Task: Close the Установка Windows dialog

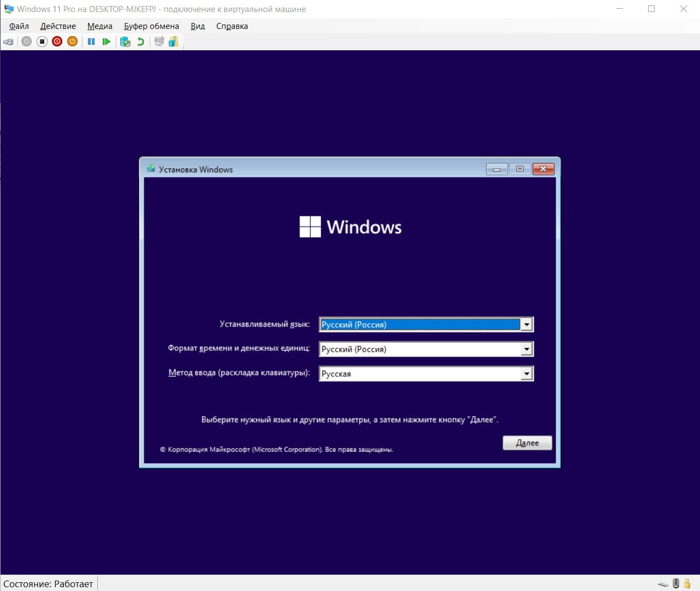Action: (543, 169)
